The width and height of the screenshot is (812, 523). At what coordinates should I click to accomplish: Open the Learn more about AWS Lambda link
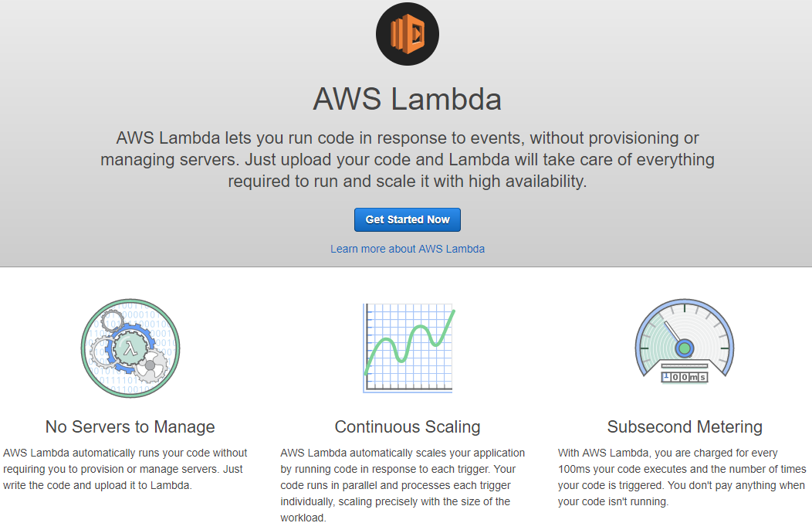click(x=407, y=248)
